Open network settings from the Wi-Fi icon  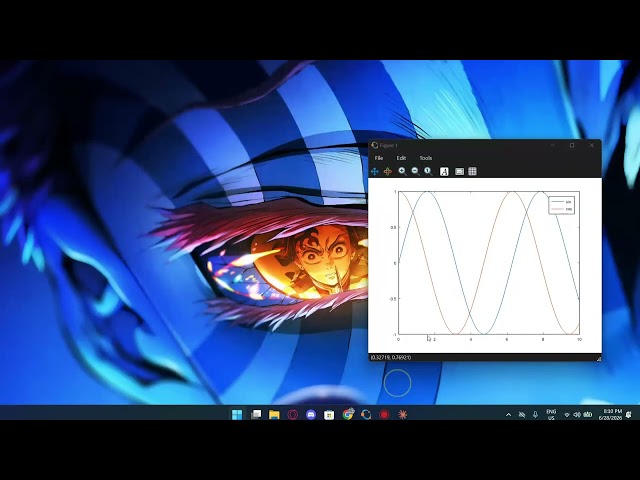(567, 415)
